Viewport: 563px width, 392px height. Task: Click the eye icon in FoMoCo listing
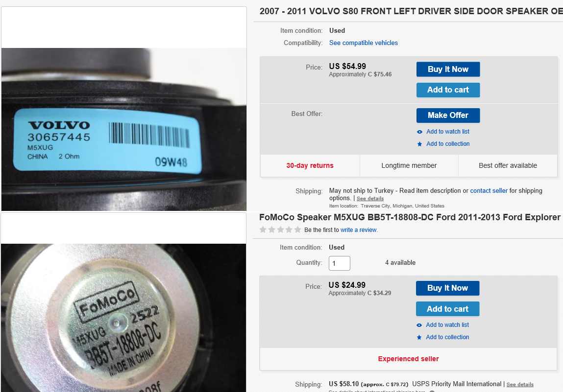419,325
